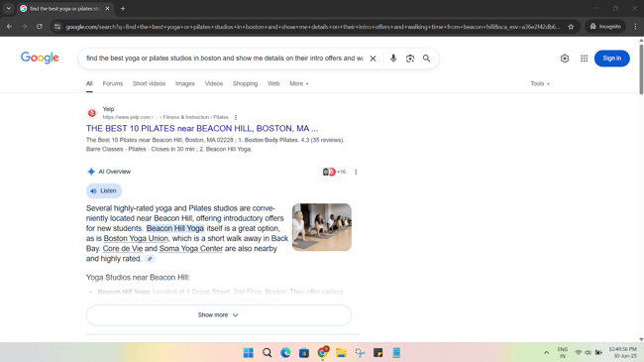
Task: Click the Yelp site favicon
Action: click(92, 113)
